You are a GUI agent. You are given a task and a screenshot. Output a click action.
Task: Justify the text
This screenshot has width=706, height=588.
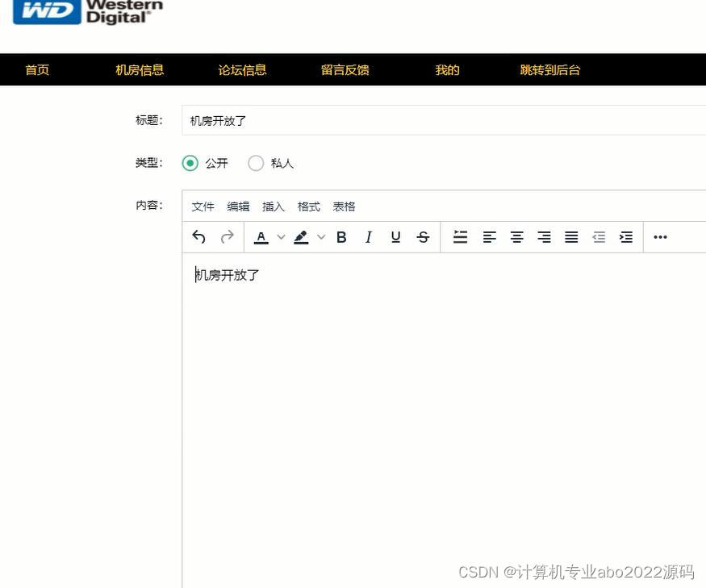[571, 237]
